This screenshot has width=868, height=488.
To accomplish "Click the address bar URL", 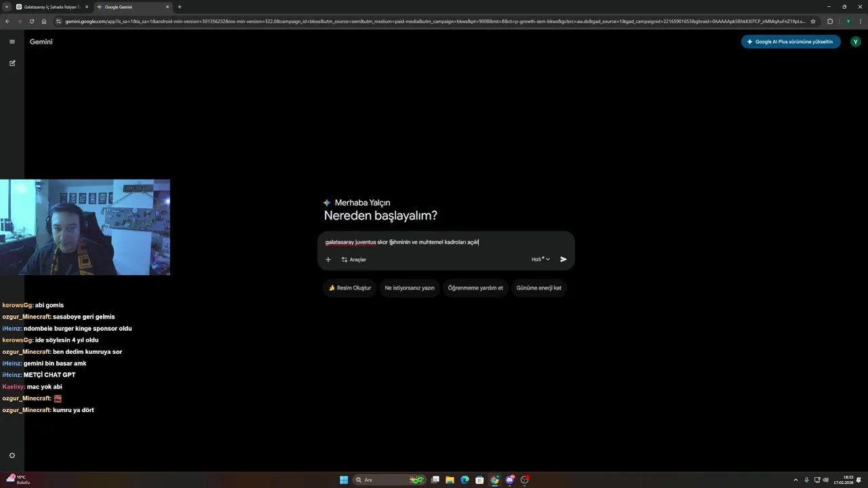I will pos(434,21).
